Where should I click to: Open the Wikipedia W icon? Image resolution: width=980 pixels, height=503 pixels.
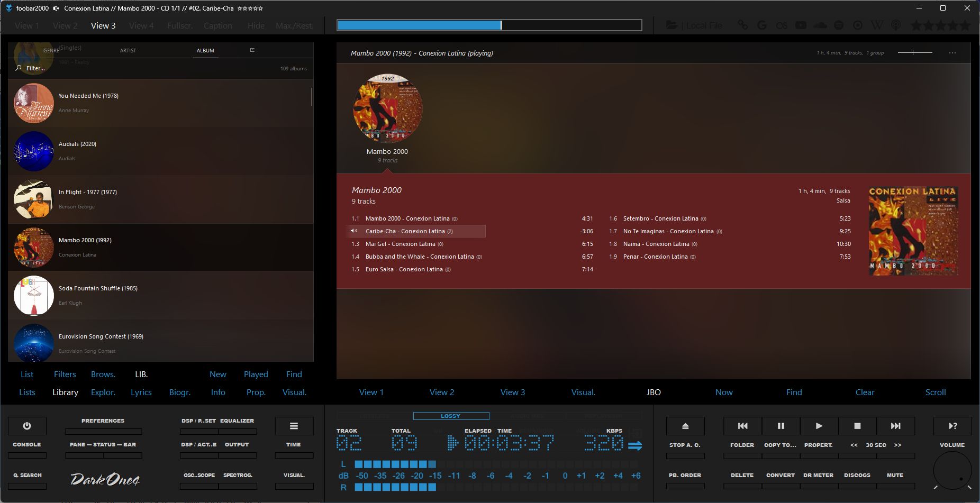click(877, 25)
